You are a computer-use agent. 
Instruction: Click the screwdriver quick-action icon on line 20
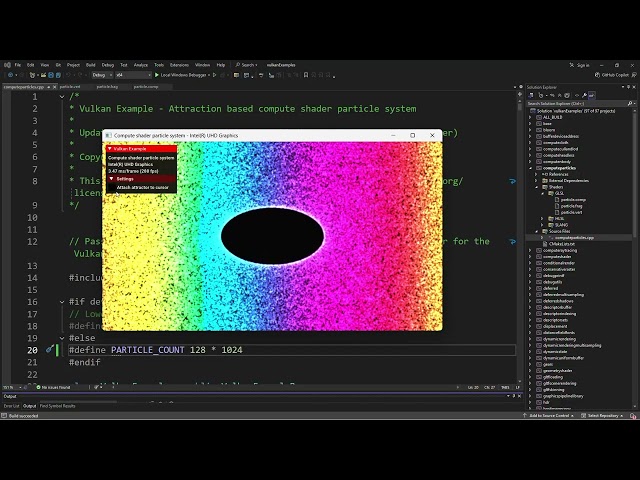coord(50,349)
